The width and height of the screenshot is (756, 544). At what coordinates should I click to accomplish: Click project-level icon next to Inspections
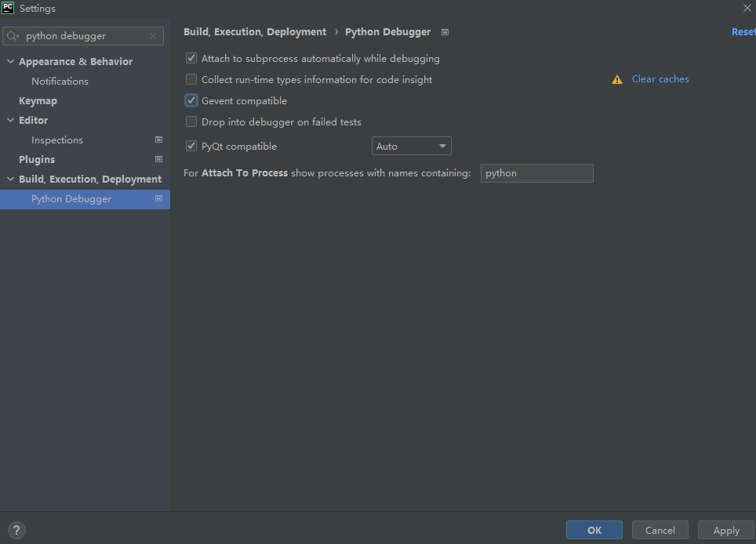coord(158,140)
